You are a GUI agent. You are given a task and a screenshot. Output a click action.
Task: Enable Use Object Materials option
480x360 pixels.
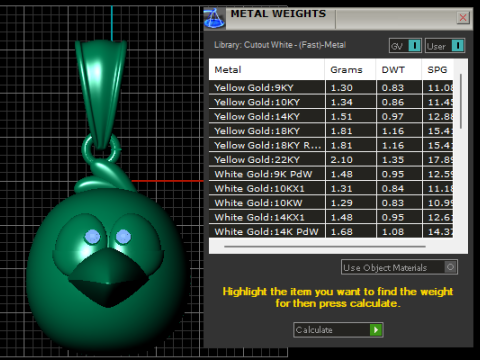399,267
